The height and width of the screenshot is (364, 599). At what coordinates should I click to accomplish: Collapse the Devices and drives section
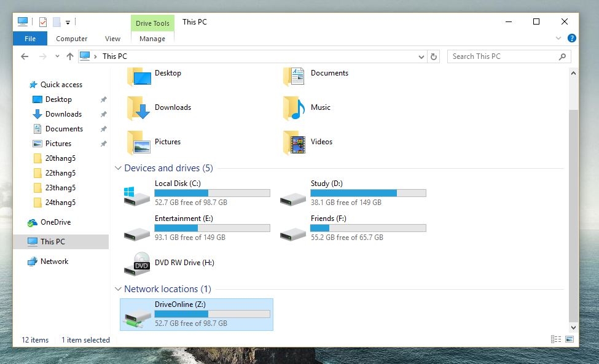point(118,168)
